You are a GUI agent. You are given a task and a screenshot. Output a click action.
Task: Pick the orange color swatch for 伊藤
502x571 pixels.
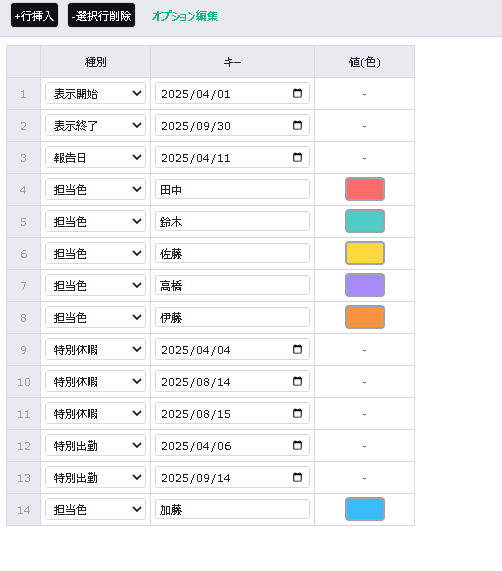point(365,317)
